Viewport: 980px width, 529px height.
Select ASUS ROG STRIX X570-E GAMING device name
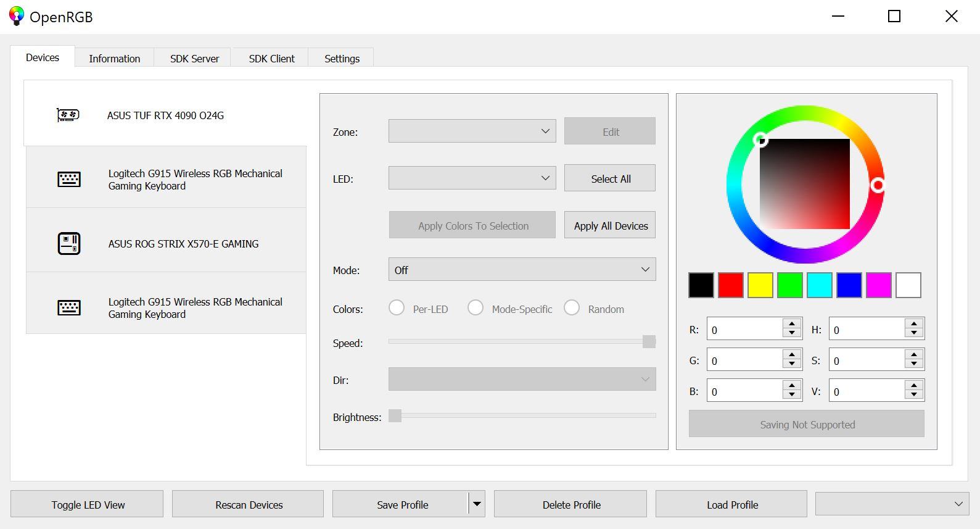pyautogui.click(x=183, y=244)
